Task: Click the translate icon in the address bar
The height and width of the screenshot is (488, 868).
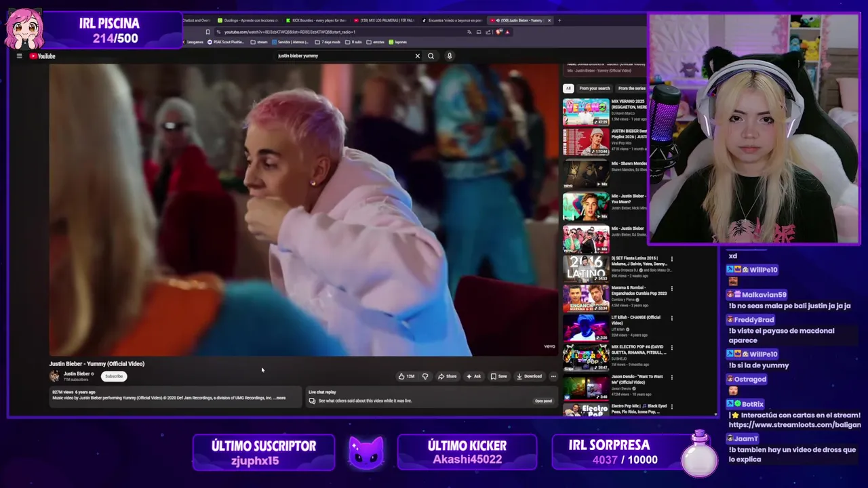Action: [x=469, y=32]
